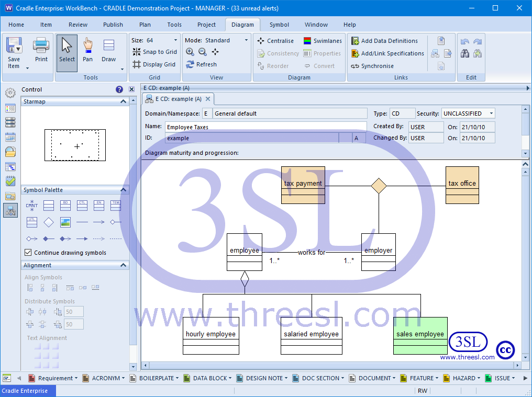Toggle Continue drawing symbols checkbox

click(x=28, y=253)
